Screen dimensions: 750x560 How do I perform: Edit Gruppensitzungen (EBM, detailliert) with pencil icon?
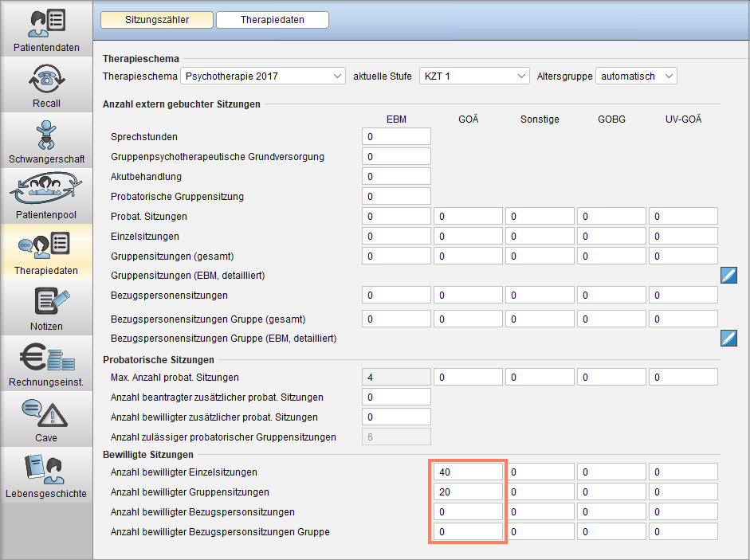pyautogui.click(x=728, y=276)
